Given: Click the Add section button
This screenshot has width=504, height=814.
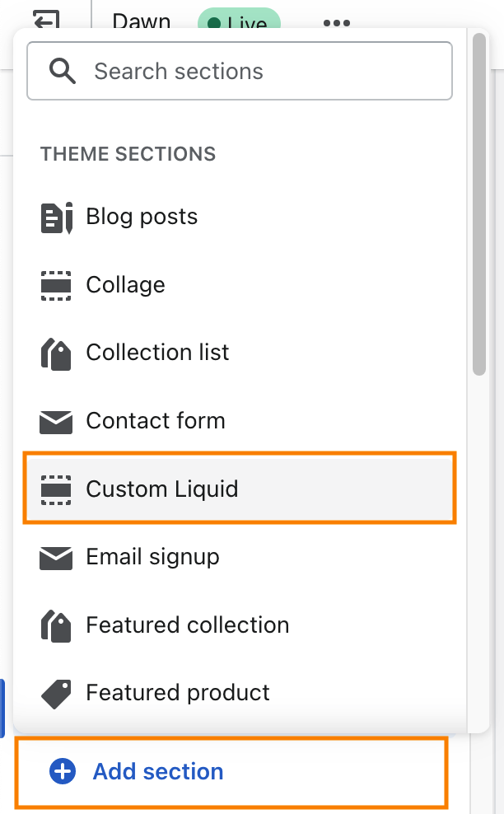Looking at the screenshot, I should [x=157, y=772].
